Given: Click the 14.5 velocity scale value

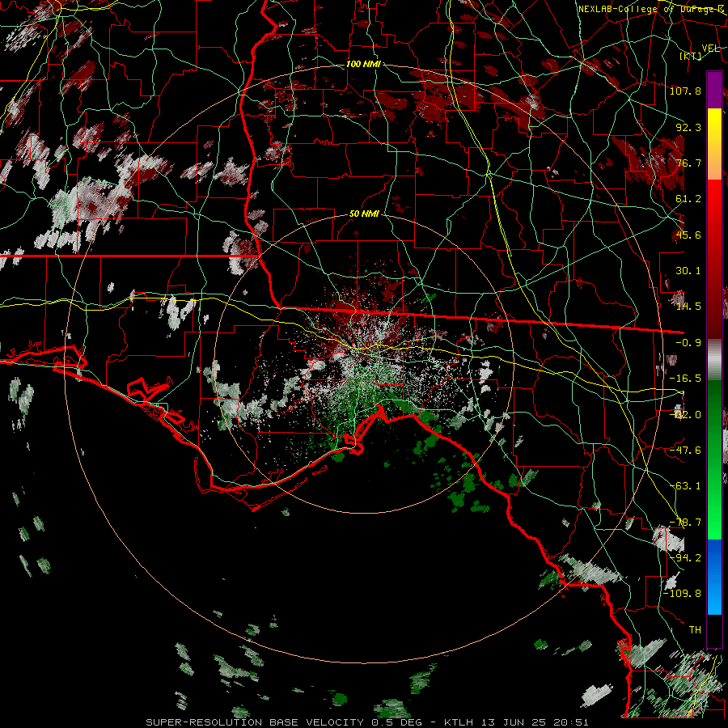Looking at the screenshot, I should (688, 307).
